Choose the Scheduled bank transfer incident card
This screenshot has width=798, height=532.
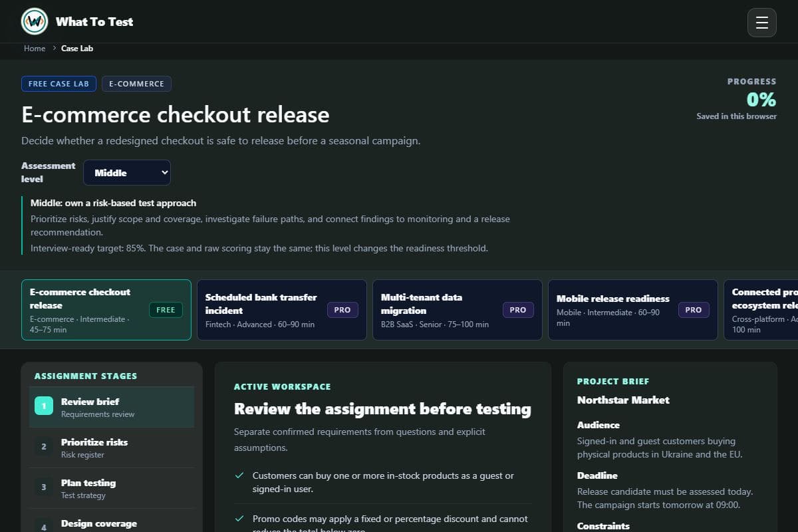282,310
